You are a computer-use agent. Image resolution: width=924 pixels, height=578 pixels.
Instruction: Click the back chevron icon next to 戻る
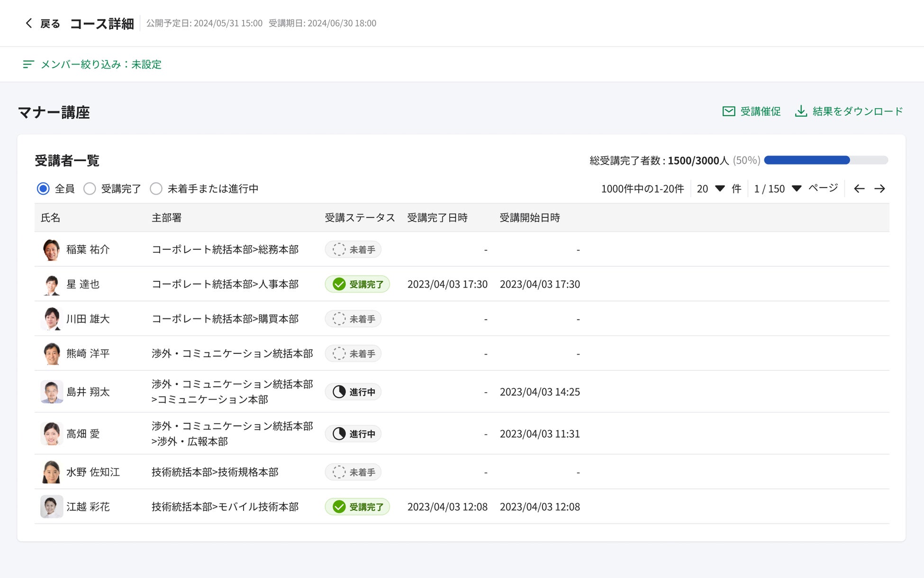pyautogui.click(x=29, y=23)
